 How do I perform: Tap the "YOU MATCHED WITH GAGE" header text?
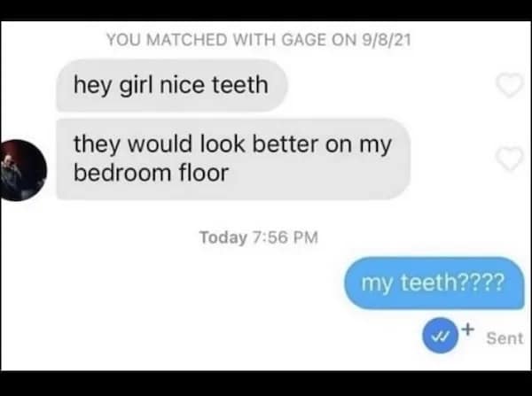click(259, 40)
